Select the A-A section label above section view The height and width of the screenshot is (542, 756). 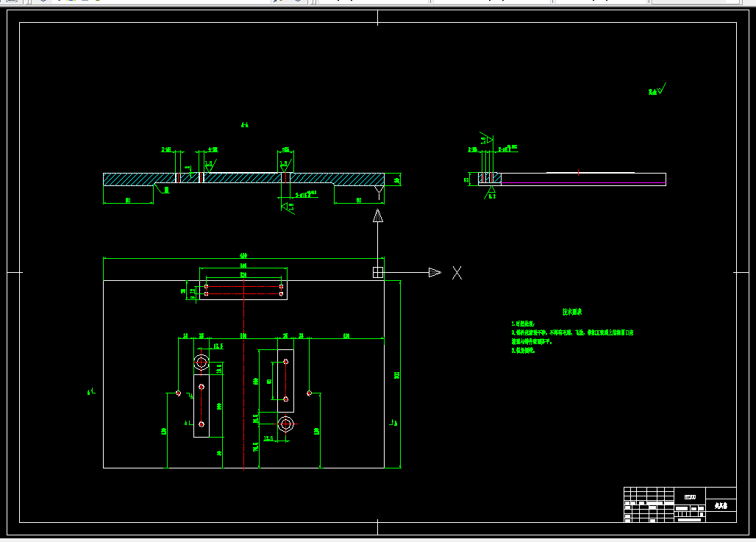[x=245, y=125]
